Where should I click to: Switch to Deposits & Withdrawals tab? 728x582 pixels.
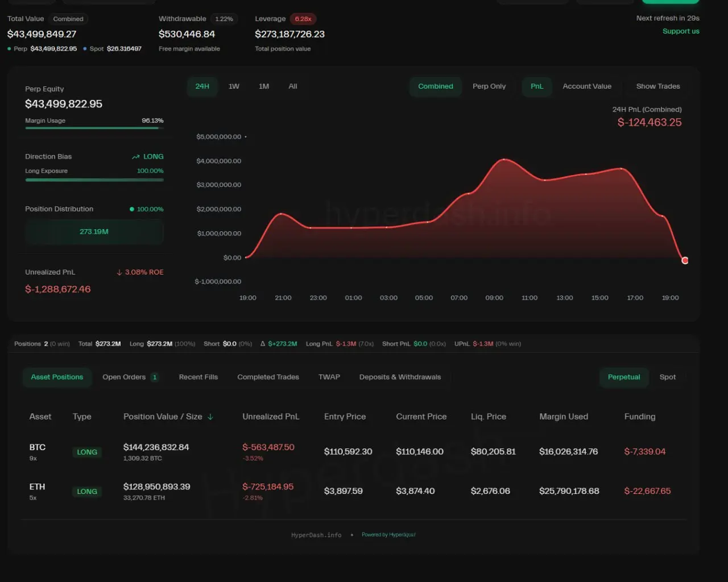pos(400,377)
